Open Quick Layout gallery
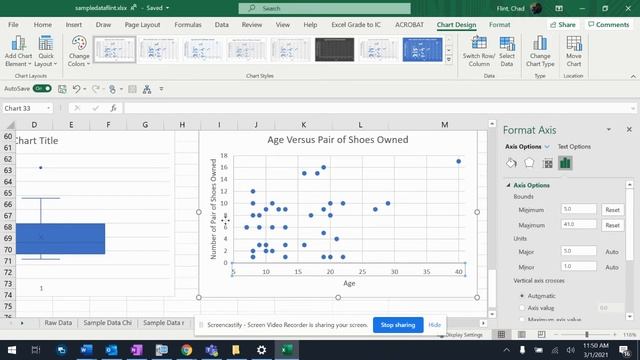640x360 pixels. tap(45, 51)
